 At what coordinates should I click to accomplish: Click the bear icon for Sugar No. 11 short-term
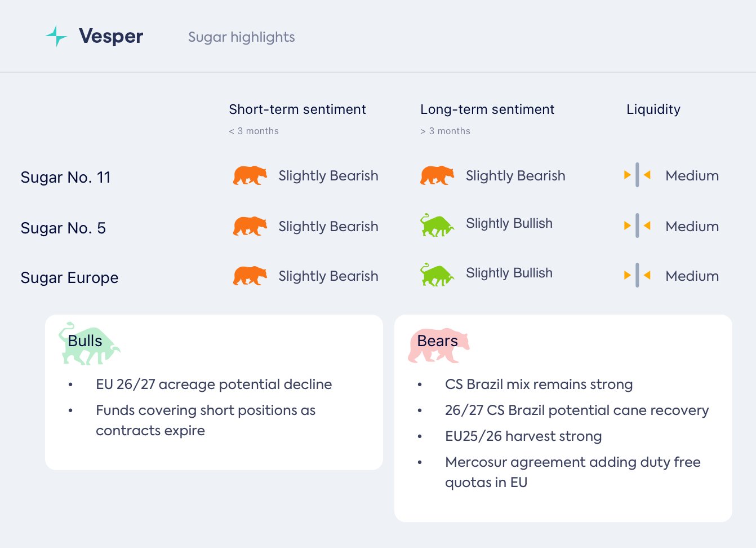(x=250, y=175)
